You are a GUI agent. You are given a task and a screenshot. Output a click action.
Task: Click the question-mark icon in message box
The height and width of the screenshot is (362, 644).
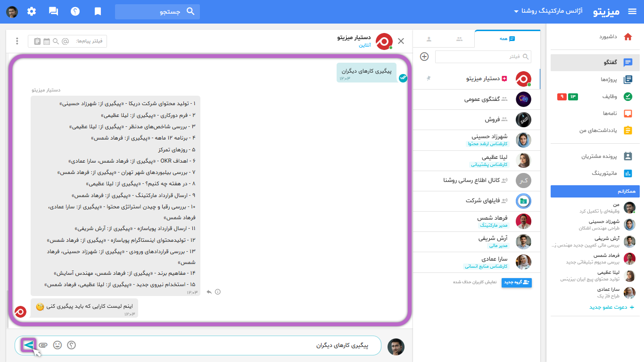coord(71,345)
